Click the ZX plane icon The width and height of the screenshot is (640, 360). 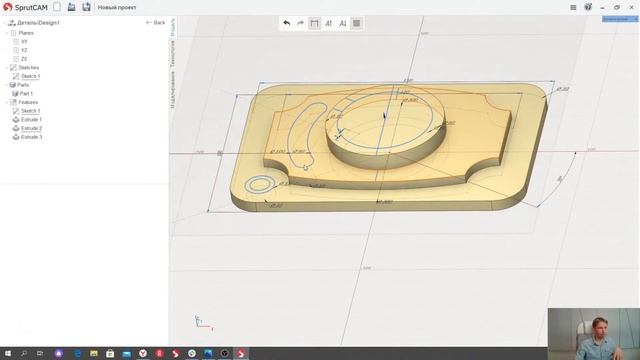coord(16,59)
